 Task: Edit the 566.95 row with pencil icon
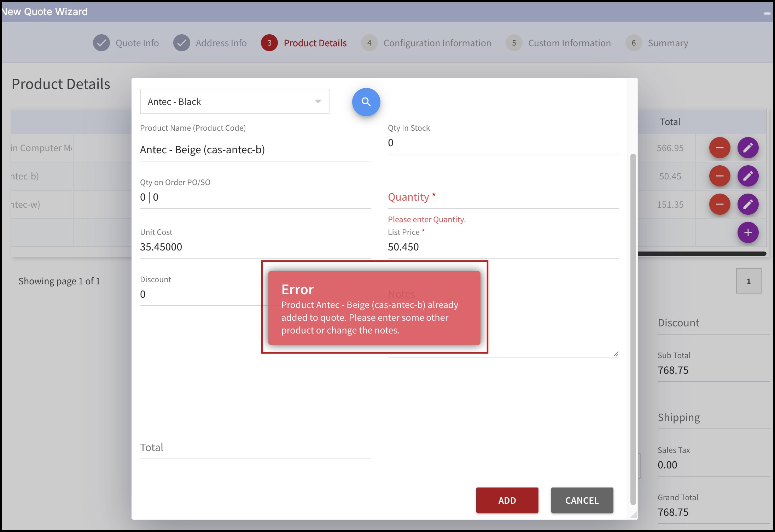[748, 148]
